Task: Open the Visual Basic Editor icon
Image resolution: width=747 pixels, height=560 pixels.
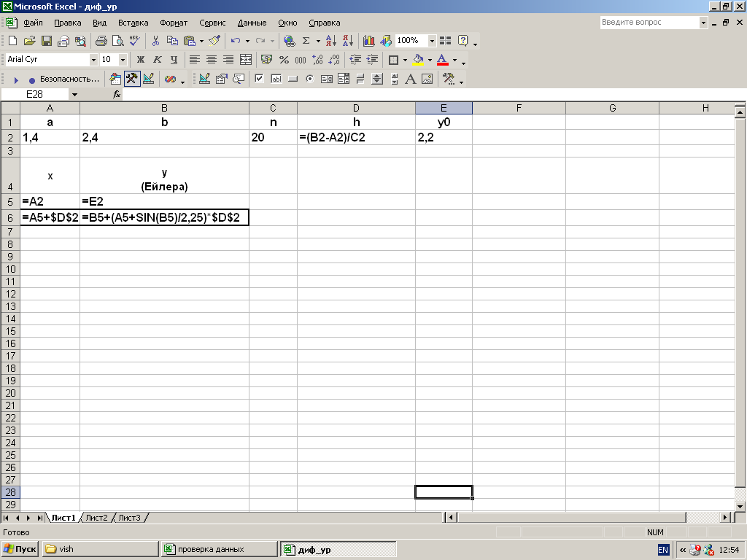Action: 115,79
